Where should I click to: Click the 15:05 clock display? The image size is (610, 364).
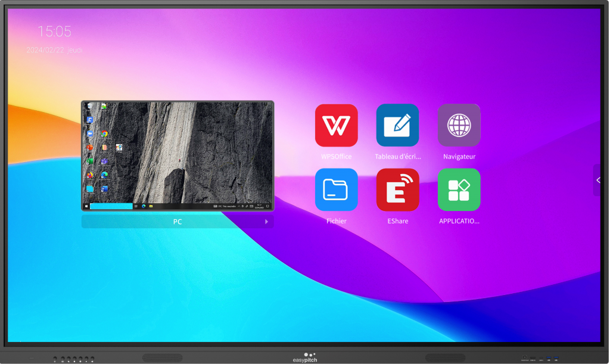(x=55, y=32)
